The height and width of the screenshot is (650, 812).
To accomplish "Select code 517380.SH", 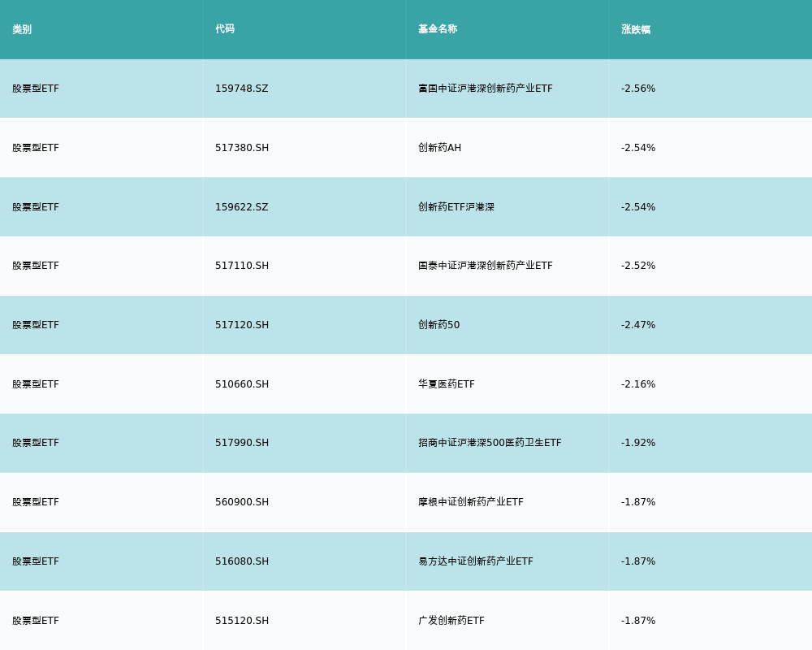I will [x=242, y=148].
